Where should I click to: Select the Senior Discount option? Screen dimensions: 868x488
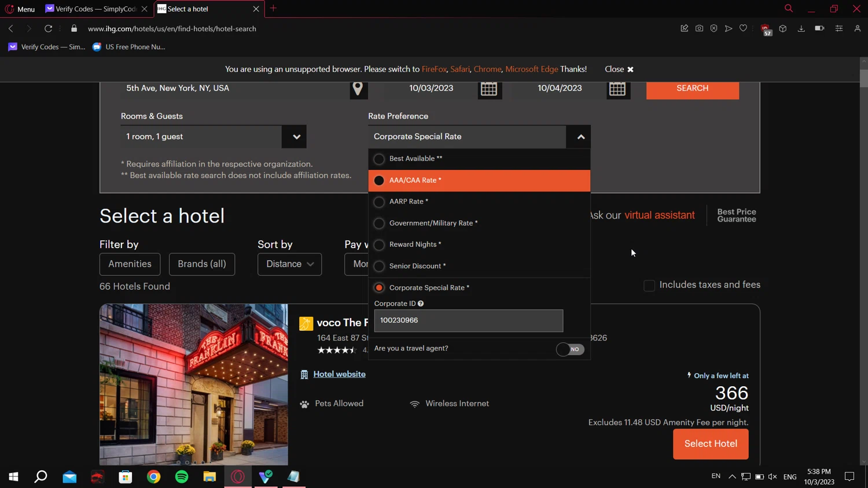coord(479,266)
